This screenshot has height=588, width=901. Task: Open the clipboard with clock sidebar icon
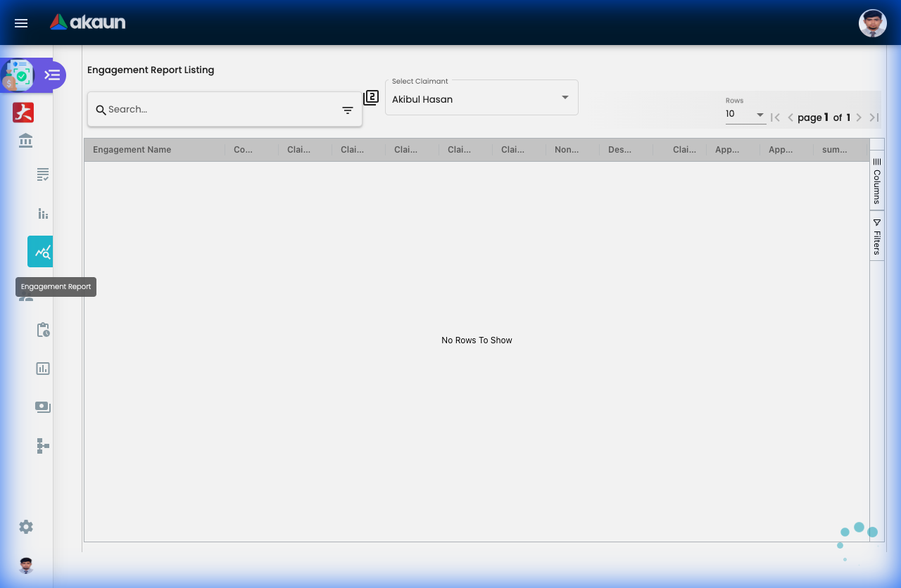click(x=42, y=329)
